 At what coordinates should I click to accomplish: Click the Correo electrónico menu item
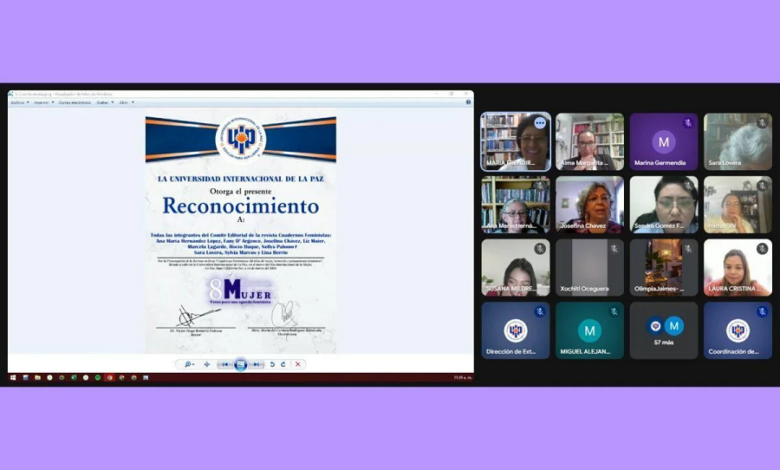click(74, 102)
